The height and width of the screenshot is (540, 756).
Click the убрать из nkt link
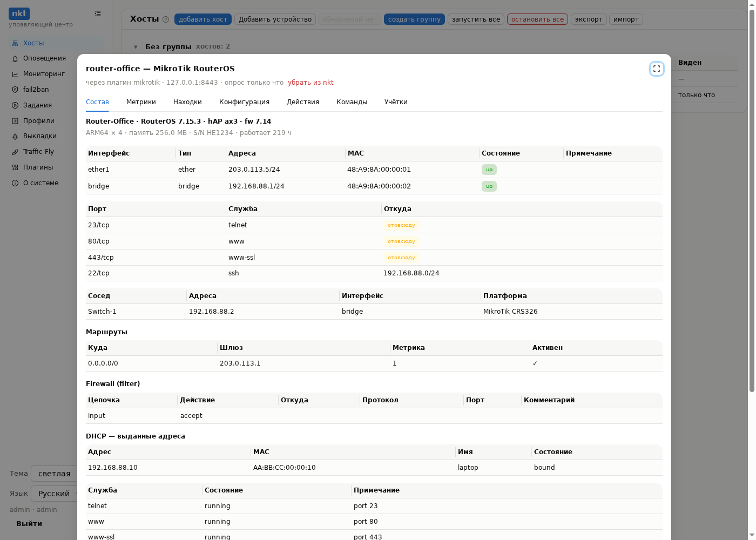coord(310,83)
